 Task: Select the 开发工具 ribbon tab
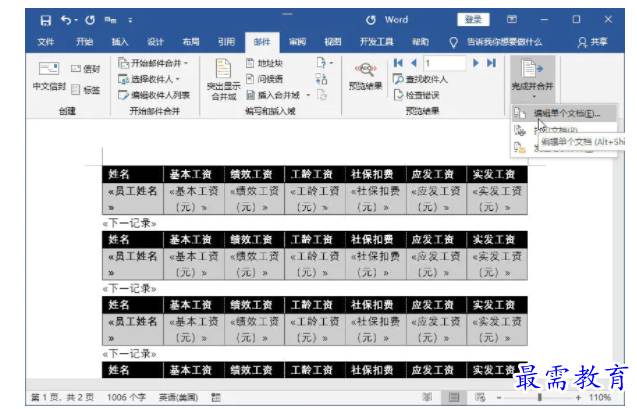377,42
